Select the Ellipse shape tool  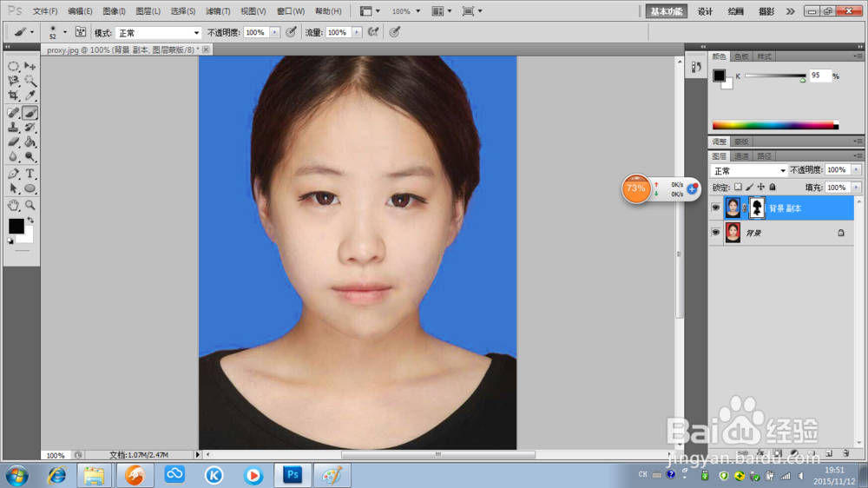30,188
